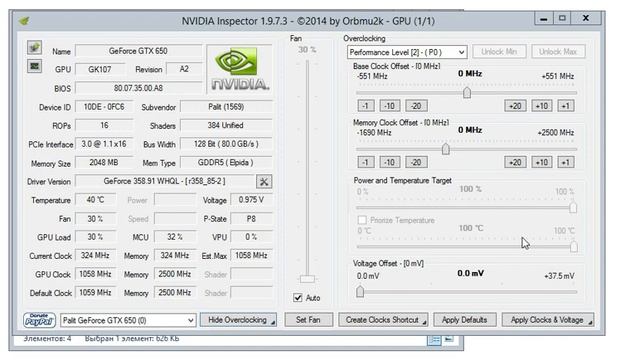Click Memory Clock Offset -10 button
The image size is (640, 360).
[x=389, y=162]
